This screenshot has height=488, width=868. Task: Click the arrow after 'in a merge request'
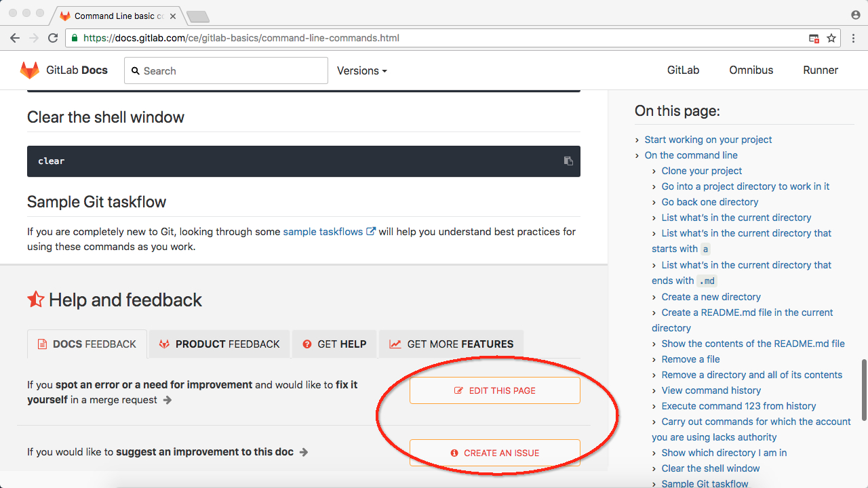[167, 400]
